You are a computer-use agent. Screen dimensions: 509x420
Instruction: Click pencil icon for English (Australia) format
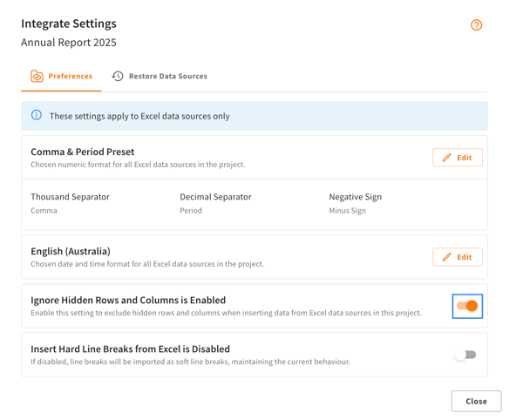446,257
